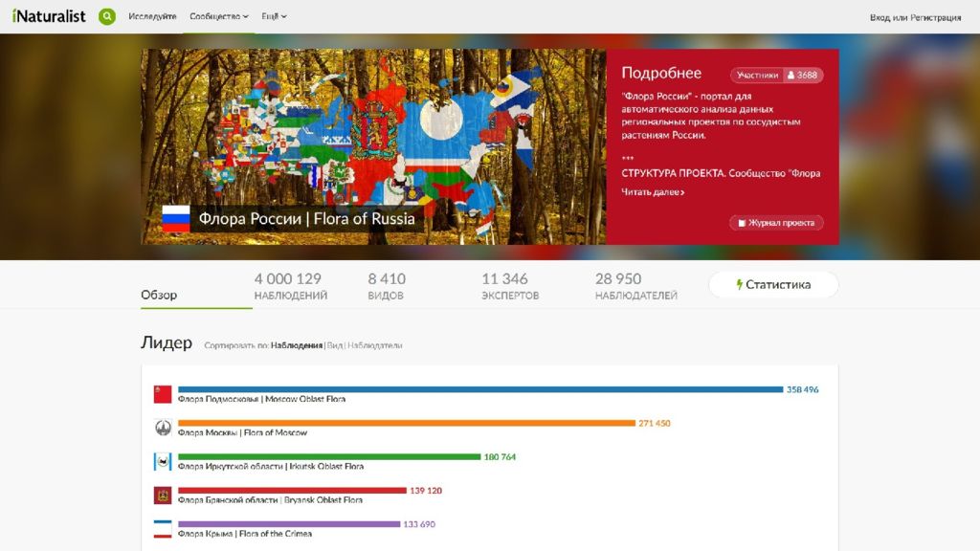Click Вход или Регистрация link
This screenshot has width=980, height=551.
(915, 17)
